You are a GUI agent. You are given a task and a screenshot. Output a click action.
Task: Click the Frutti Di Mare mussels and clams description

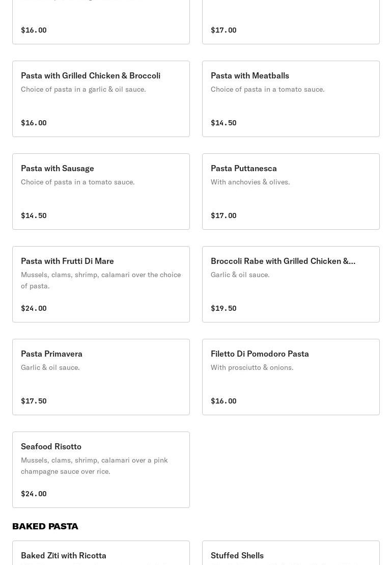101,280
